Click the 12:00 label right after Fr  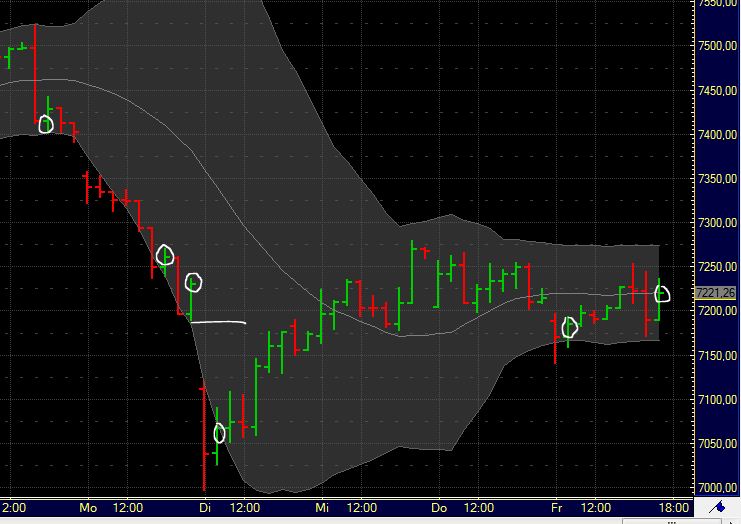tap(595, 508)
